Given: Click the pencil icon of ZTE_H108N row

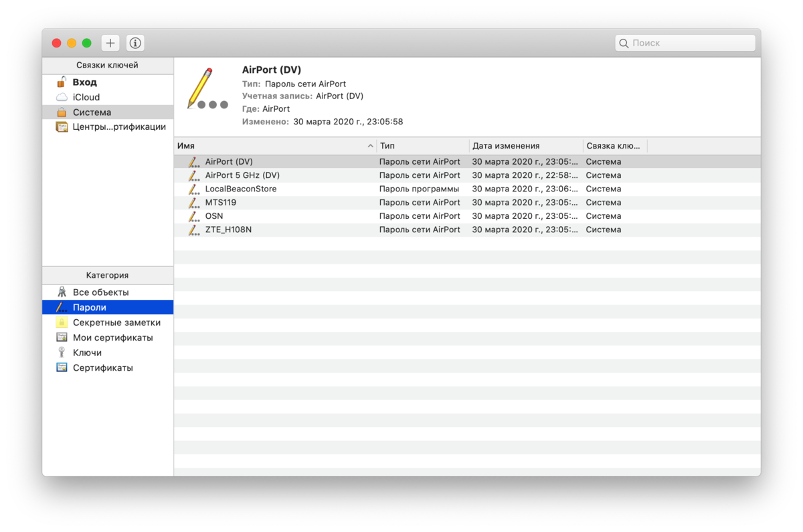Looking at the screenshot, I should click(x=194, y=230).
